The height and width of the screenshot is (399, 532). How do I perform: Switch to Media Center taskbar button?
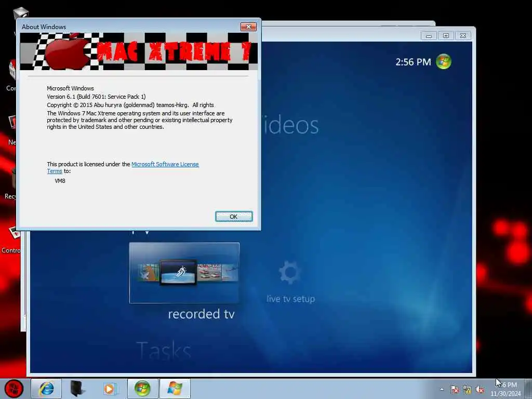tap(142, 389)
